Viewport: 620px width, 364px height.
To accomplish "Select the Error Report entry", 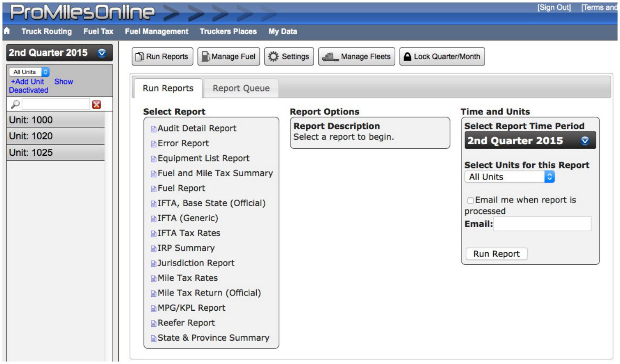I will (x=183, y=143).
